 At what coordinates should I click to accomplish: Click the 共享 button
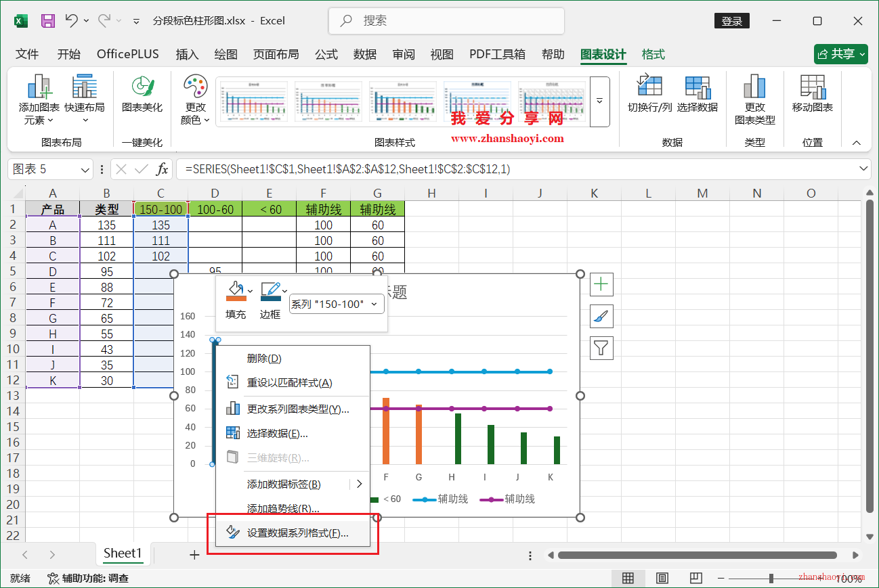point(840,53)
